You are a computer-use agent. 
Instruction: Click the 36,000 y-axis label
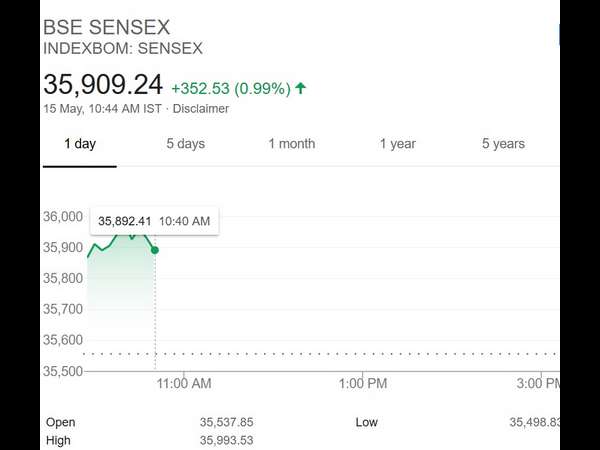pyautogui.click(x=63, y=216)
